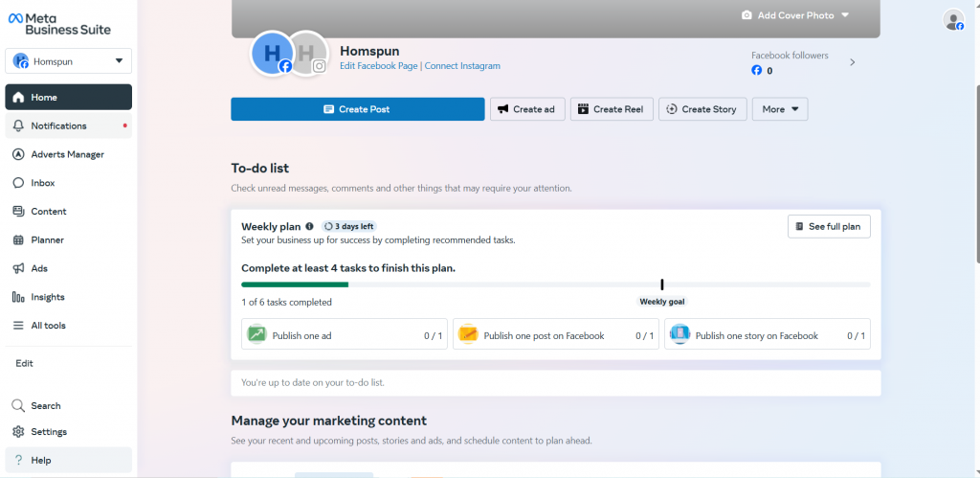
Task: Open Adverts Manager from sidebar
Action: [x=69, y=154]
